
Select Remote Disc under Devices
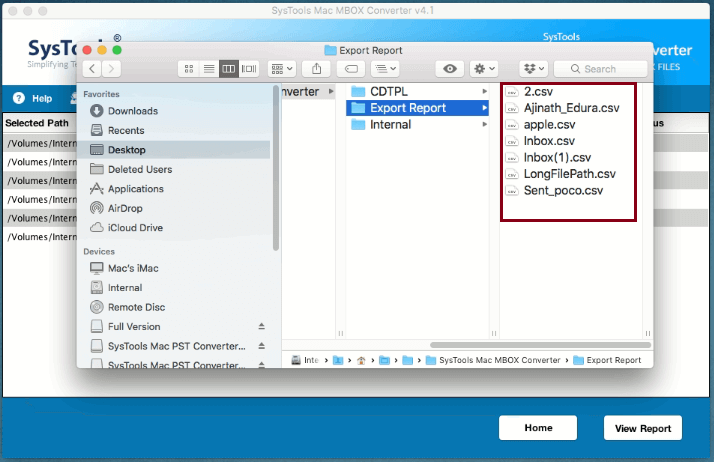(128, 307)
